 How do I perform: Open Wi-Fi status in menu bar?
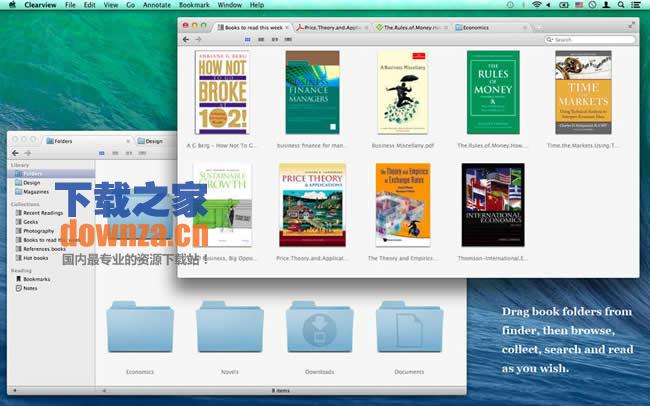pos(536,5)
